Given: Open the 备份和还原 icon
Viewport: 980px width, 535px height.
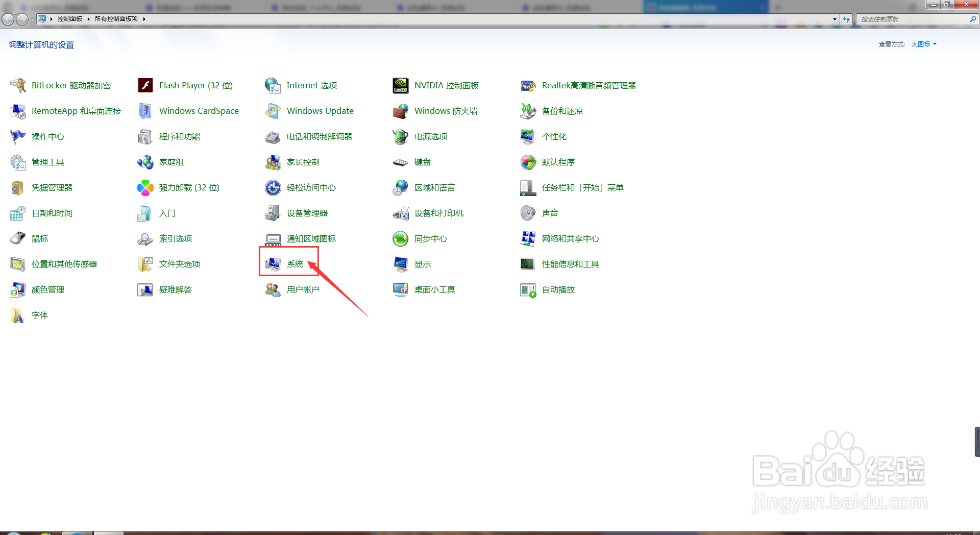Looking at the screenshot, I should (528, 111).
